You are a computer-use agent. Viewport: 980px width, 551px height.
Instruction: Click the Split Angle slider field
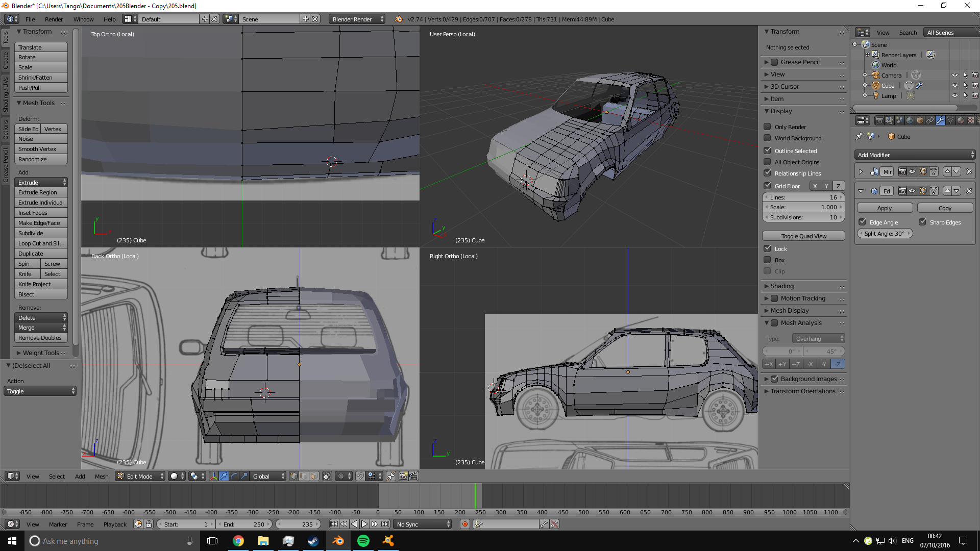[885, 233]
